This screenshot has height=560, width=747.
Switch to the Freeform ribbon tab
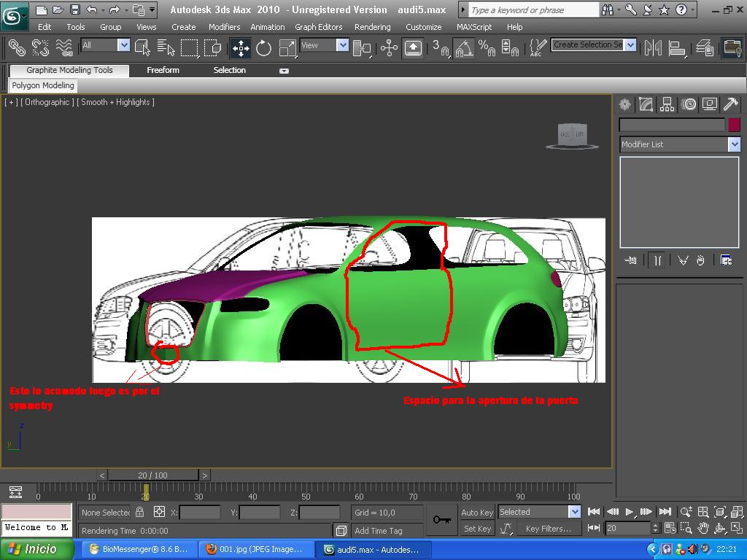click(163, 70)
